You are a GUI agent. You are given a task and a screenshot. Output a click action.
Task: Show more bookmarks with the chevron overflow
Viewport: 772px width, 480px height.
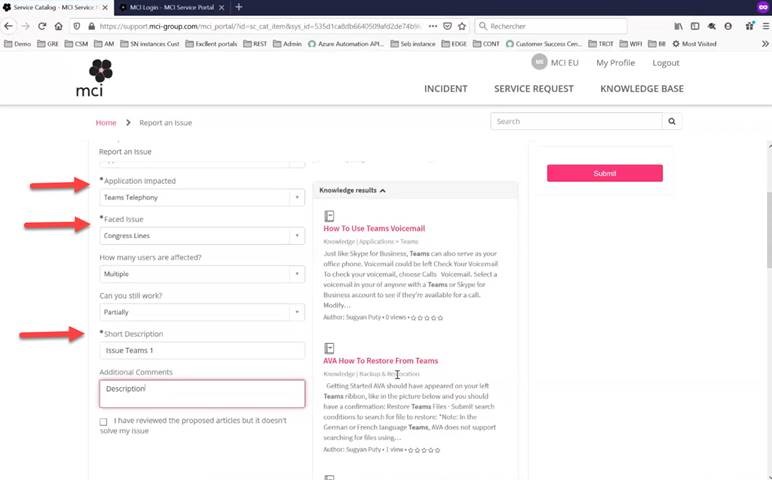pos(765,44)
